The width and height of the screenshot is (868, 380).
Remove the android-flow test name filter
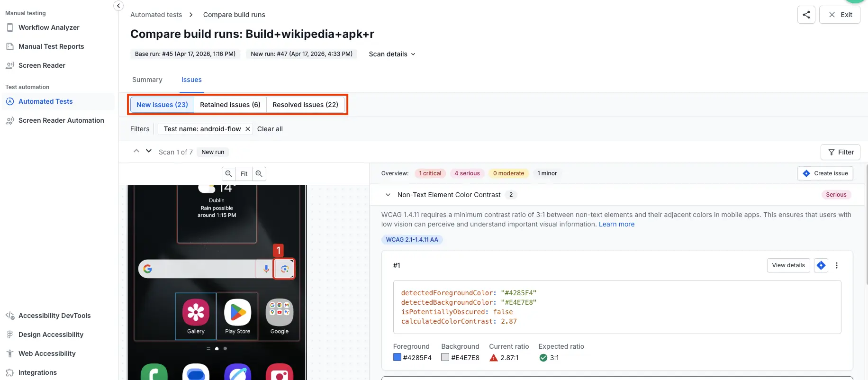[x=248, y=129]
